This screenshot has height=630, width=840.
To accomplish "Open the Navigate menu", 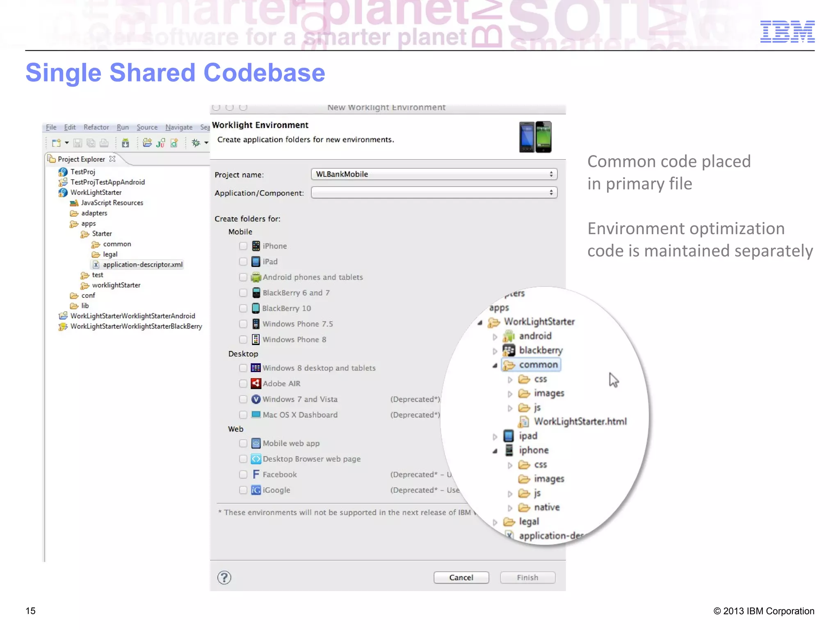I will pos(179,127).
